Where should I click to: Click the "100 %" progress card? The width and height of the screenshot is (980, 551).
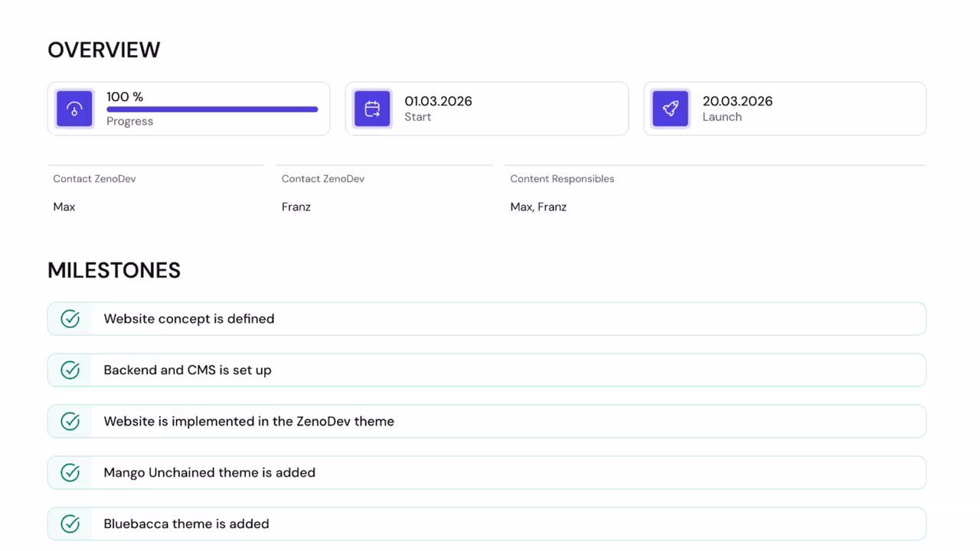pos(188,108)
